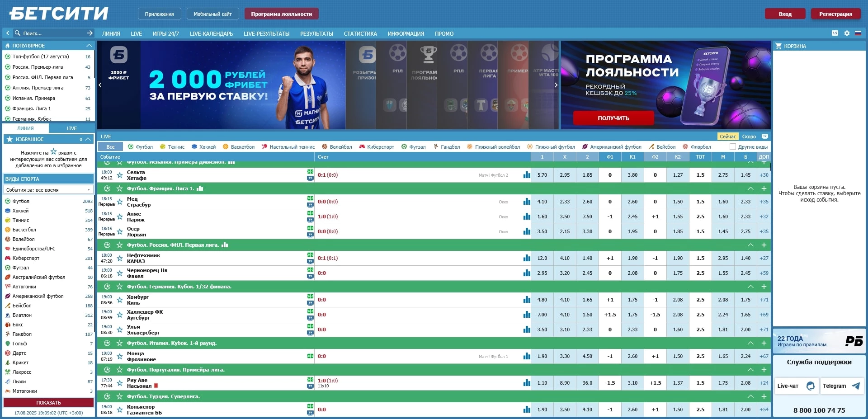Collapse the 'Футбол. Франция. Лига 1' section
The width and height of the screenshot is (868, 419).
pos(750,188)
